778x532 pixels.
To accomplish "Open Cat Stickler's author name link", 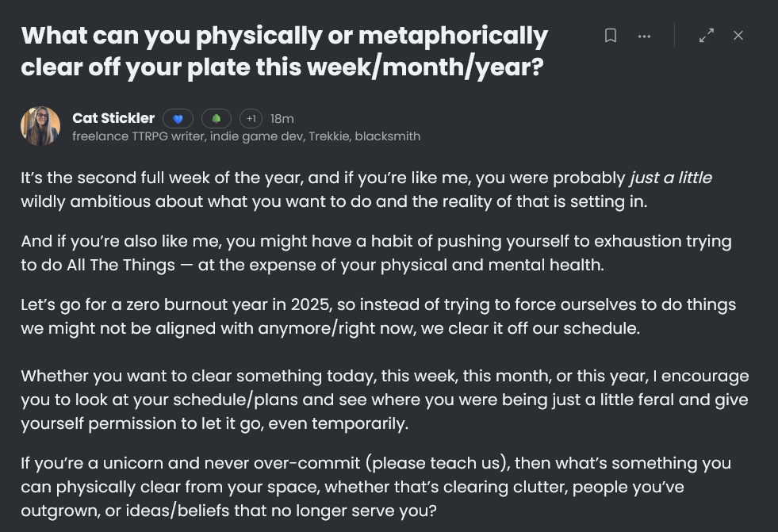I will 113,118.
